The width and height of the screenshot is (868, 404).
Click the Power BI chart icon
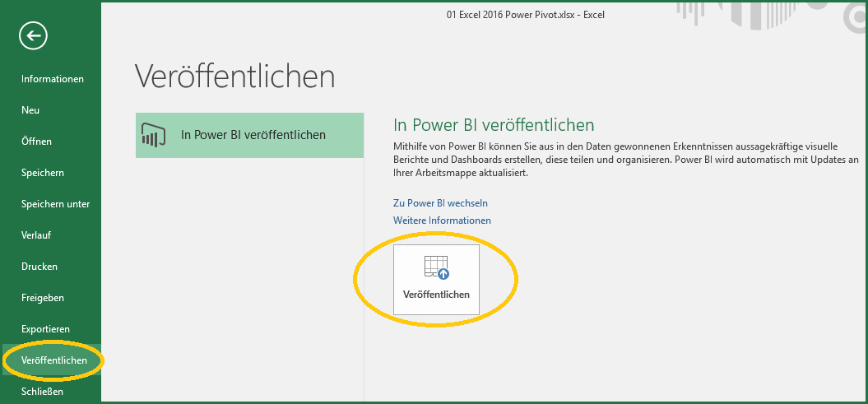154,135
